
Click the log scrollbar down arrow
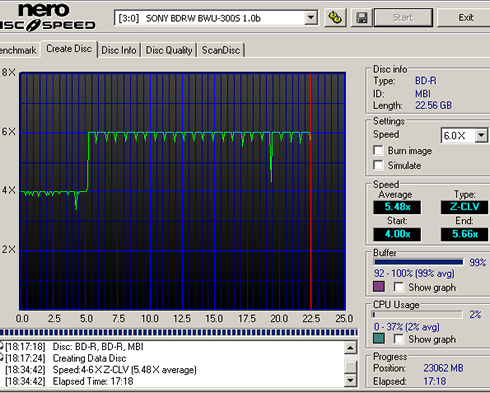(350, 380)
